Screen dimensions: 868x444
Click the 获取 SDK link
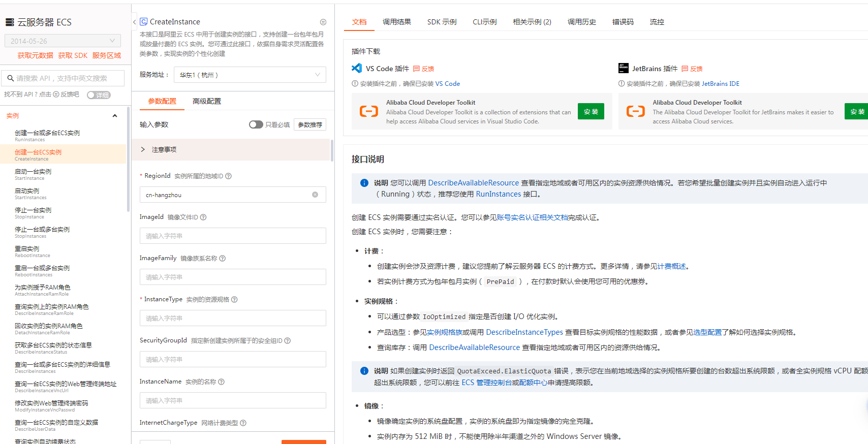pyautogui.click(x=73, y=55)
